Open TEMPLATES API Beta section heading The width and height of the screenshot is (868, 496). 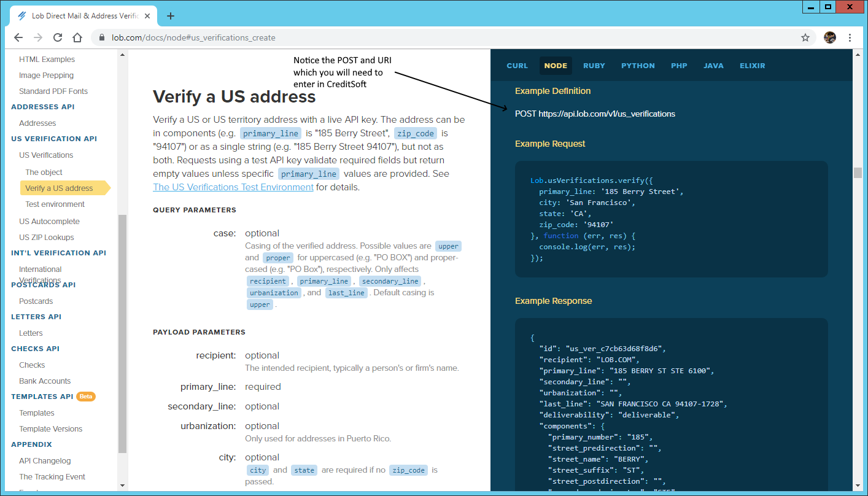click(53, 397)
